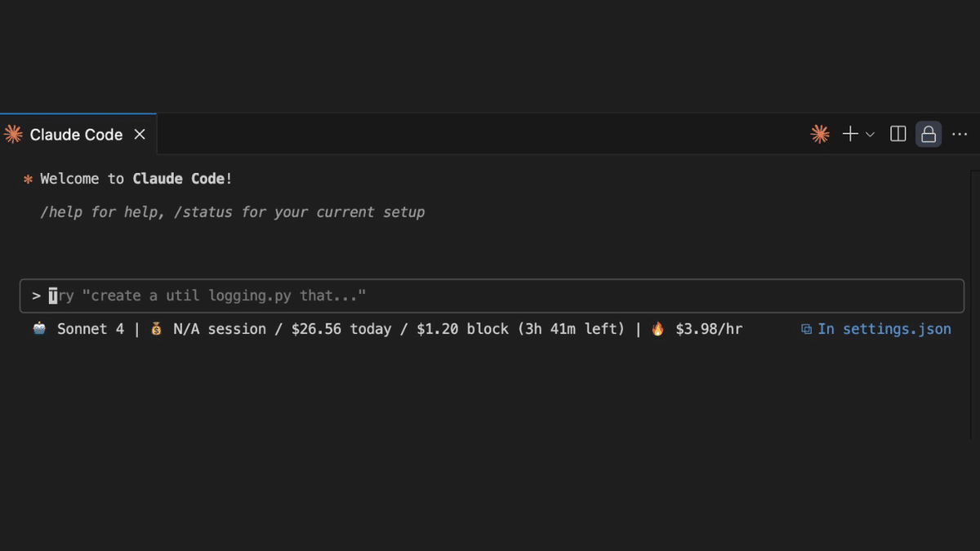This screenshot has height=551, width=980.
Task: Split the editor with the split-pane icon
Action: coord(898,135)
